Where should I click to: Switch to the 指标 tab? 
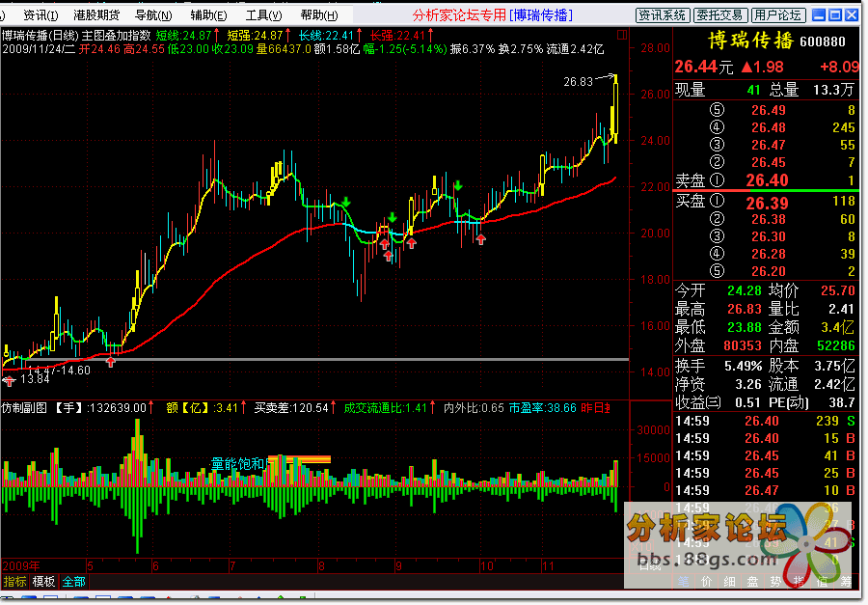[14, 581]
